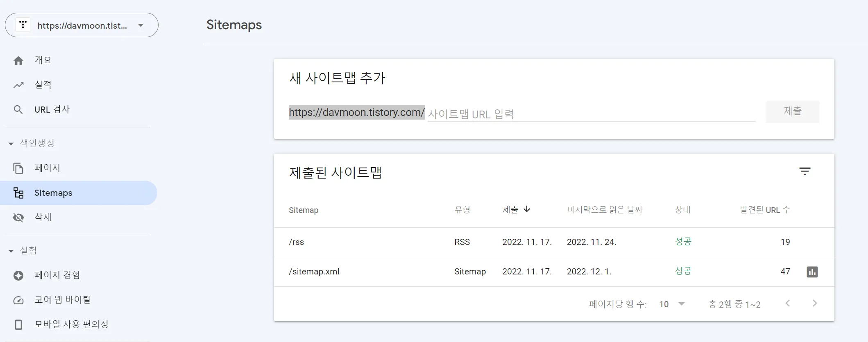Open the 개요 overview home icon
Screen dimensions: 868x342
coord(18,60)
